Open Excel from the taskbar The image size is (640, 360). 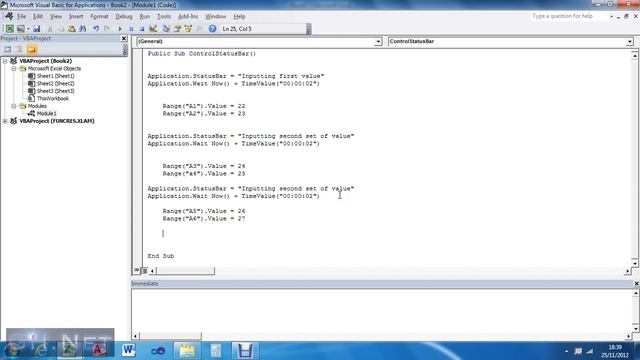[69, 350]
